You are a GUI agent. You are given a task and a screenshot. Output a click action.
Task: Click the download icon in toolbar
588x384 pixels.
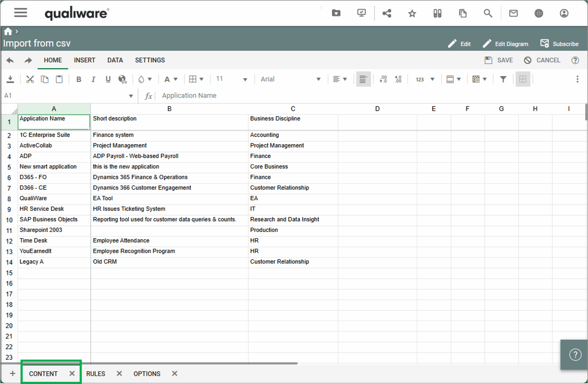pos(10,79)
